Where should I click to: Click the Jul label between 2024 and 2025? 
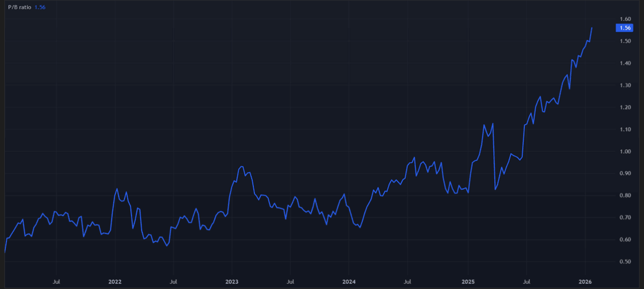click(x=408, y=281)
